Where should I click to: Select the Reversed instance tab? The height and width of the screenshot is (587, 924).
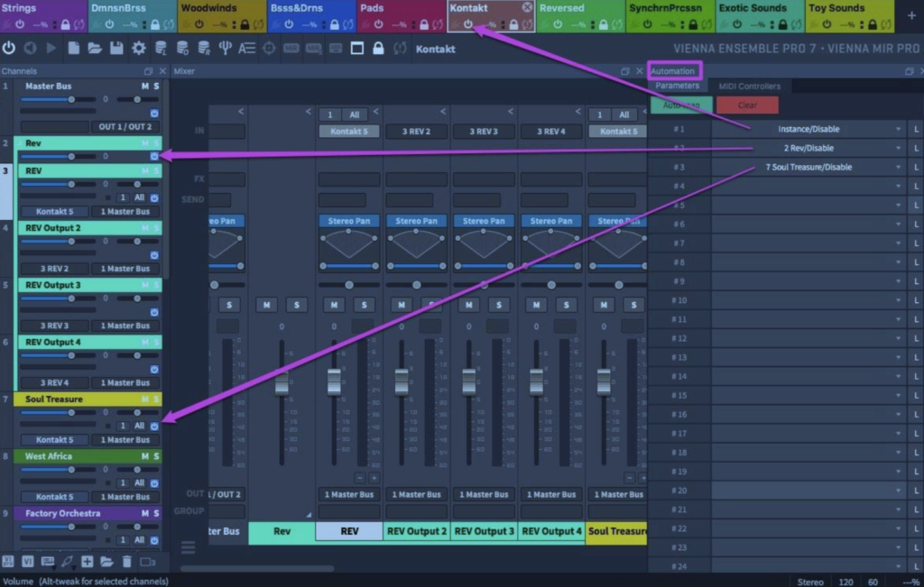pyautogui.click(x=580, y=16)
